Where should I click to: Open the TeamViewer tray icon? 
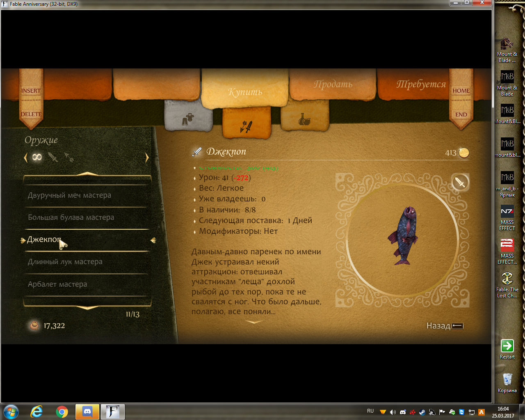click(x=461, y=412)
